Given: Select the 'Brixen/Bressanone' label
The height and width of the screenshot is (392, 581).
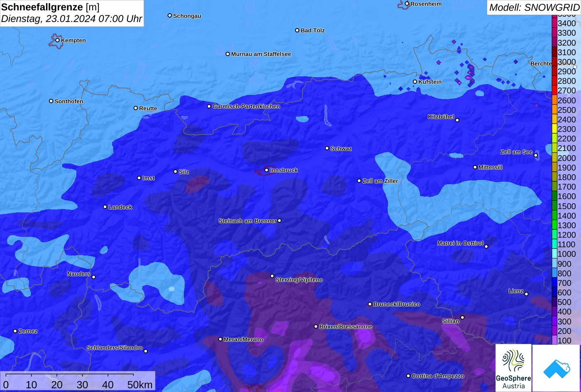Looking at the screenshot, I should (x=346, y=326).
